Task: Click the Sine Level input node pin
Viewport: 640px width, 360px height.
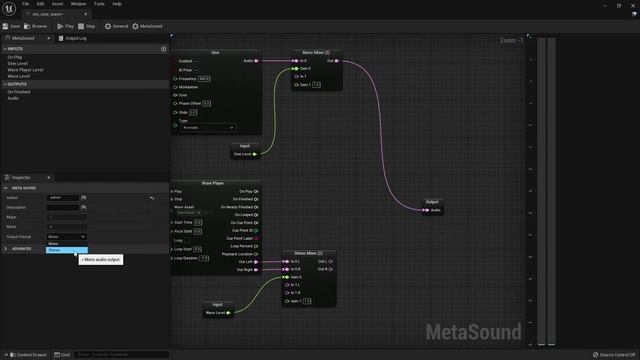Action: [255, 154]
